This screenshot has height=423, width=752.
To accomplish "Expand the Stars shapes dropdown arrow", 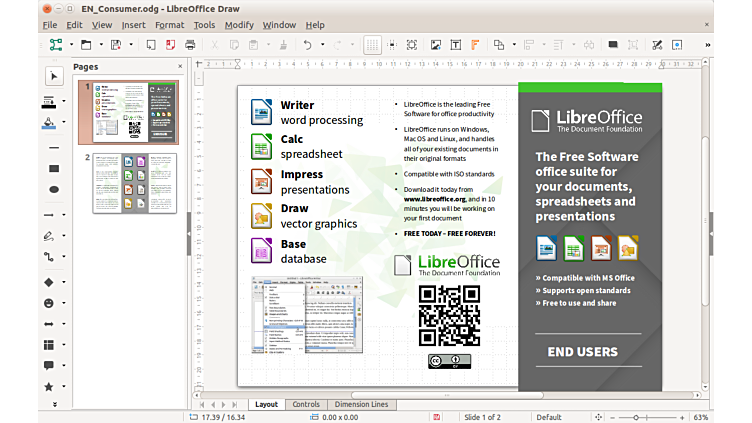I will tap(65, 387).
